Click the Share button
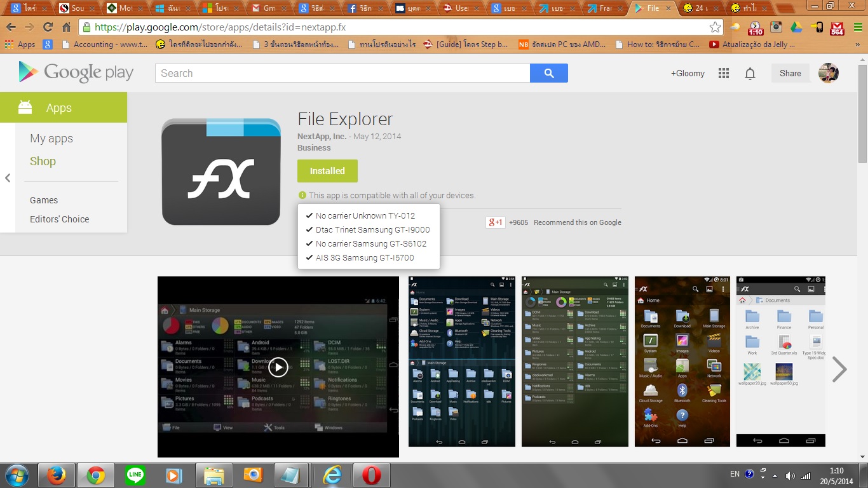Image resolution: width=868 pixels, height=488 pixels. click(x=790, y=73)
